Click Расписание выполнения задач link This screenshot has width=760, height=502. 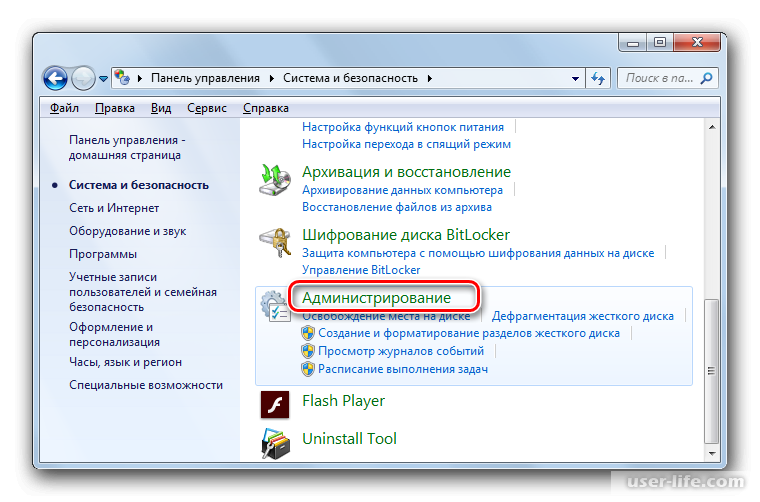403,369
